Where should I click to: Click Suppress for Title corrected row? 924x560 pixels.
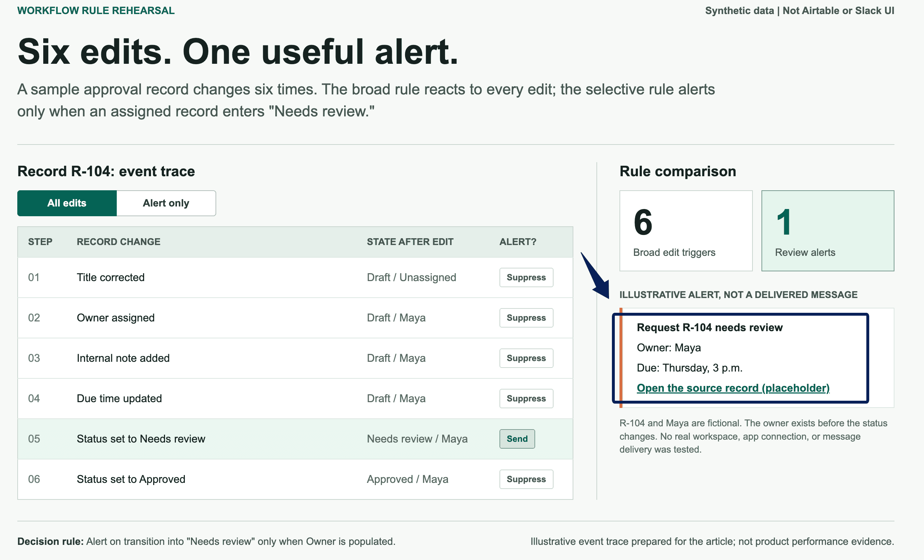[526, 277]
